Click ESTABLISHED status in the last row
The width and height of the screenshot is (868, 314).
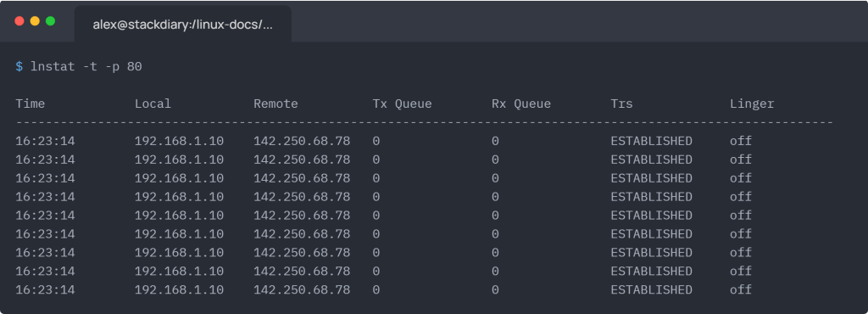[x=652, y=289]
